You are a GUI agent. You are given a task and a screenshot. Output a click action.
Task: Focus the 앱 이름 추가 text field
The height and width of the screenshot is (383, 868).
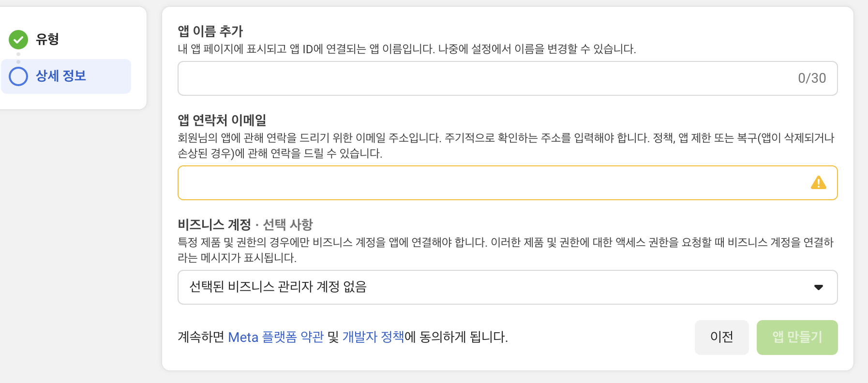pyautogui.click(x=508, y=78)
